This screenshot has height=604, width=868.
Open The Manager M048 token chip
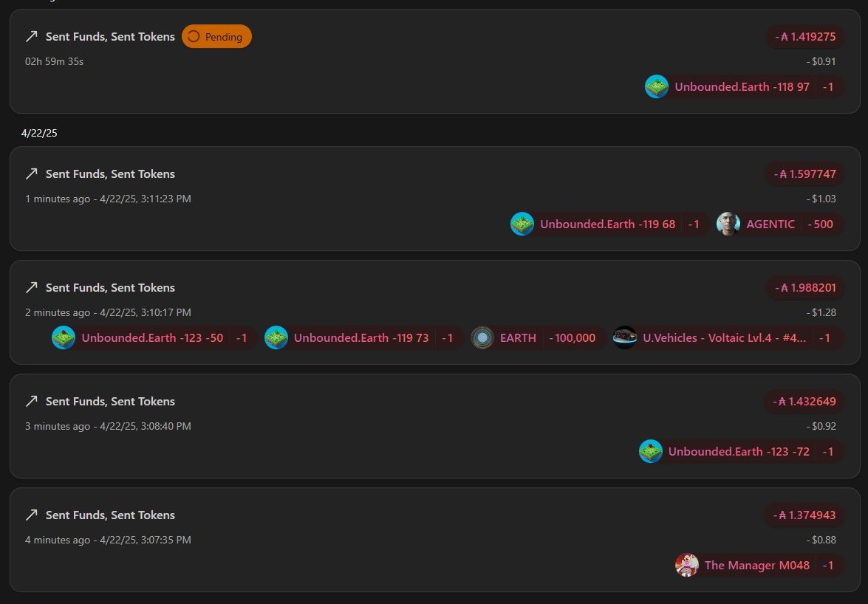(x=760, y=566)
